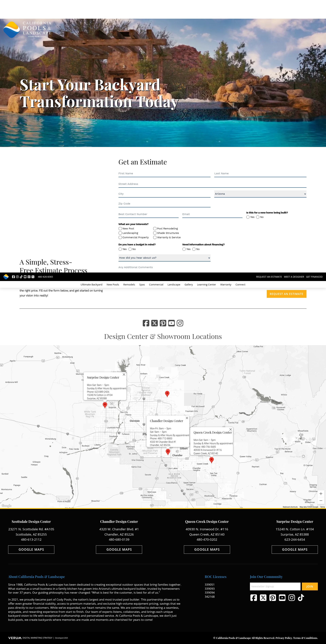Open Gallery menu item
This screenshot has height=644, width=326.
coord(189,285)
